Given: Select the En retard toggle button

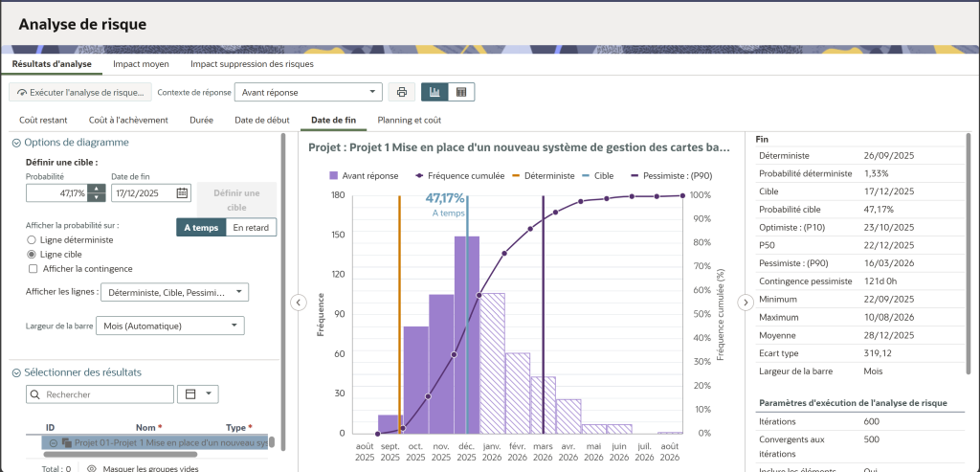Looking at the screenshot, I should 253,227.
